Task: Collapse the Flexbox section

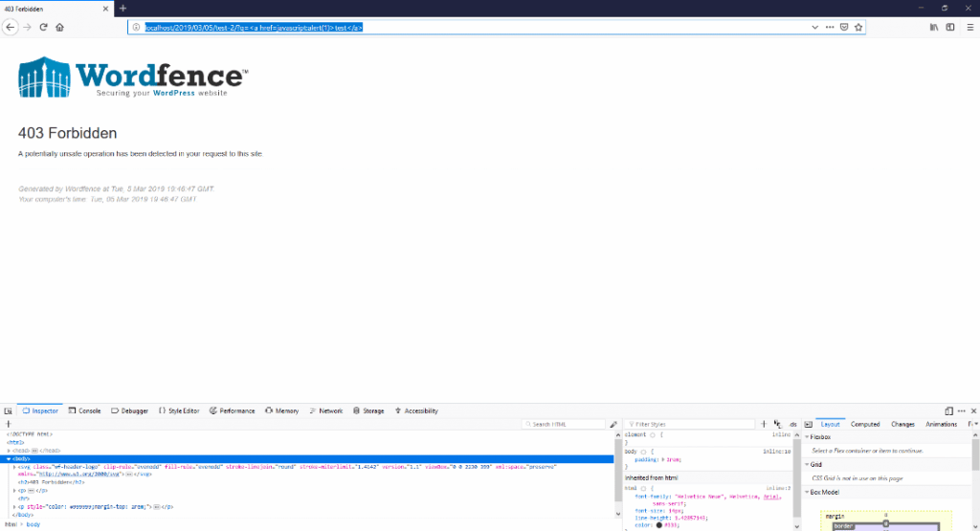Action: click(807, 437)
